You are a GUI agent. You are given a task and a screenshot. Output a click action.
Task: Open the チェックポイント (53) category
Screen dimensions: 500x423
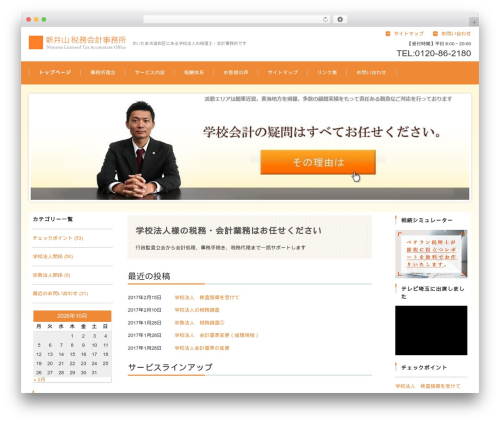pos(58,238)
